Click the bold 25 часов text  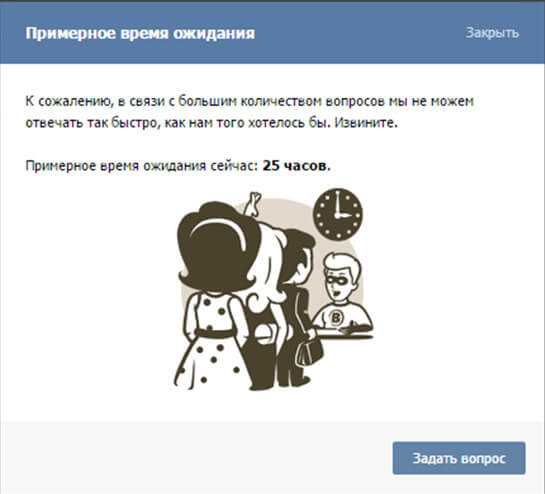pos(296,166)
